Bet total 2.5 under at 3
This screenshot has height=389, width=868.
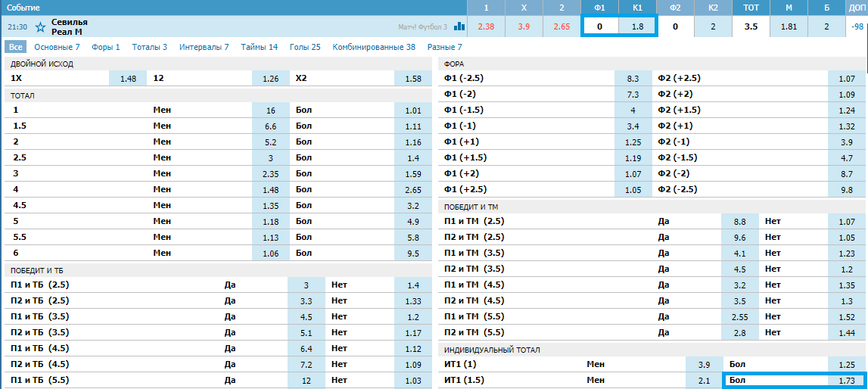coord(271,157)
